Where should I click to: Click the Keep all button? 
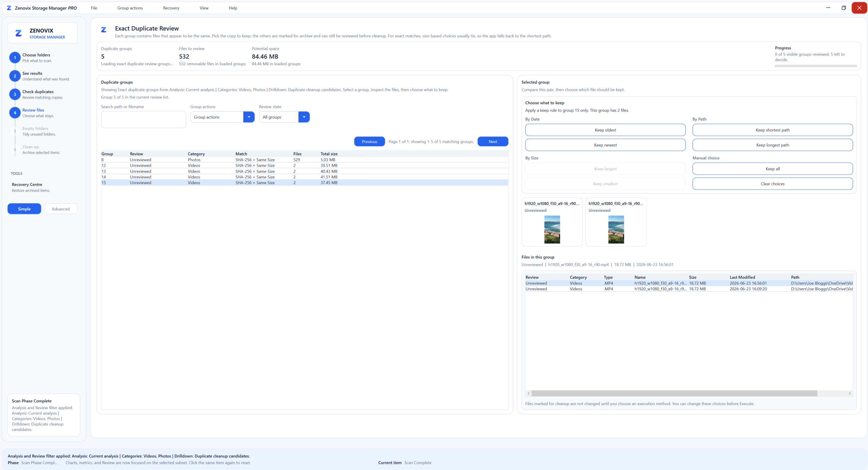[773, 169]
